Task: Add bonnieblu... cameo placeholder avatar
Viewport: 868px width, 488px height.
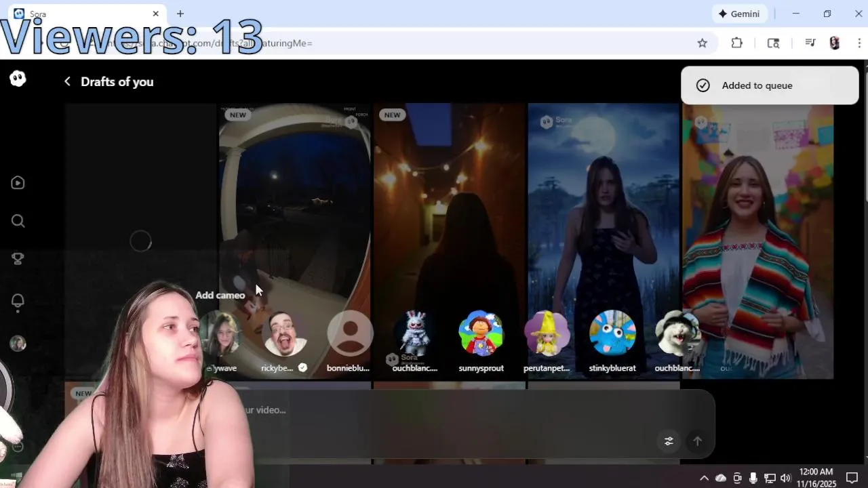Action: 350,333
